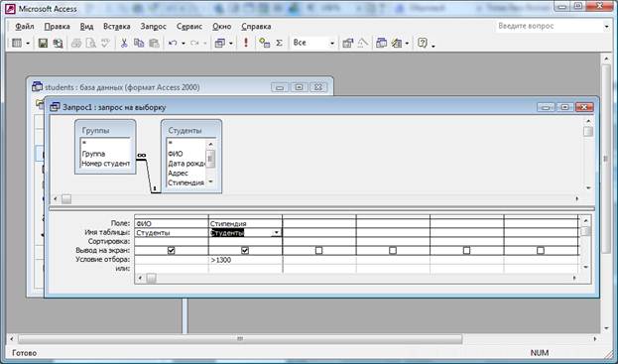Open the Правка menu

click(x=57, y=27)
